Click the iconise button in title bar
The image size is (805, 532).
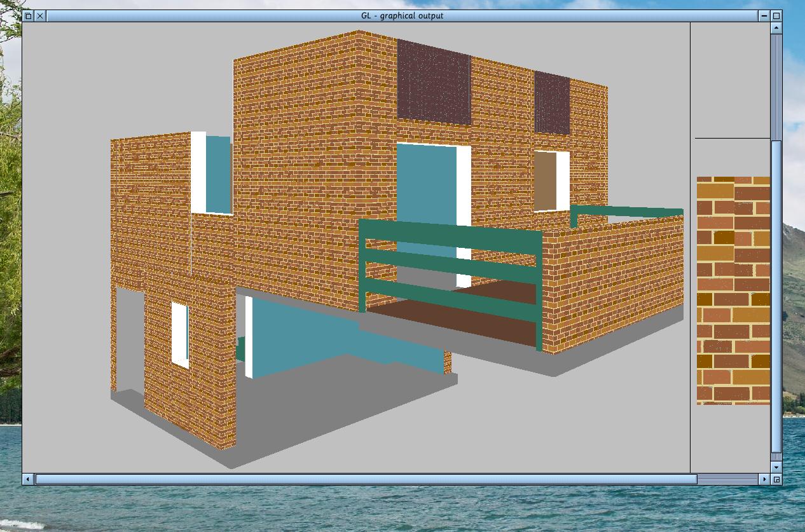[764, 16]
